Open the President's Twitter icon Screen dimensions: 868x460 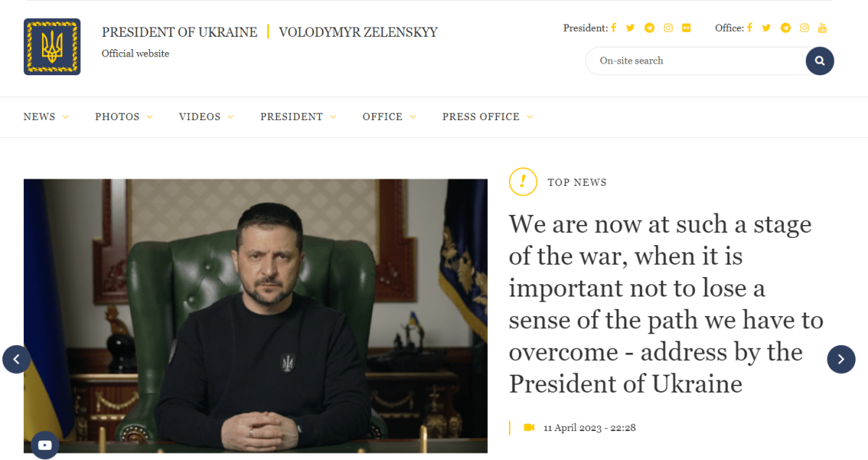630,27
